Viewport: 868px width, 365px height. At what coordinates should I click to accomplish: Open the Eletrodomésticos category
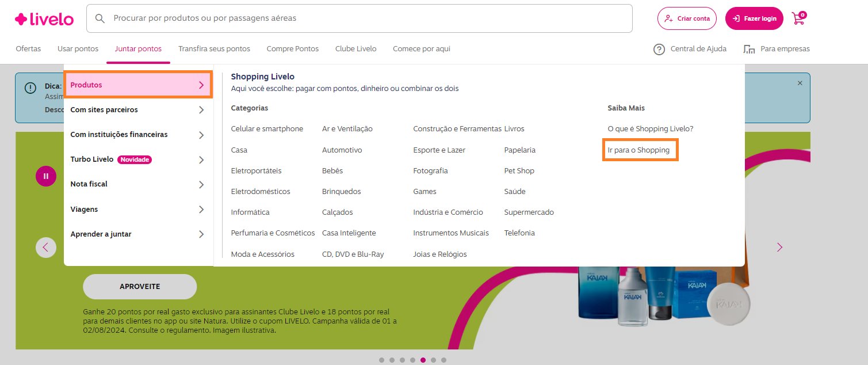[261, 192]
